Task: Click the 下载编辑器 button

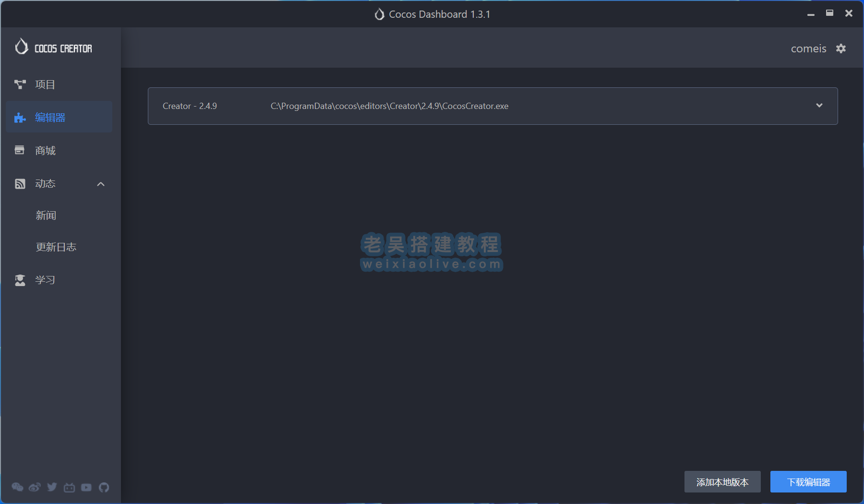Action: pyautogui.click(x=808, y=482)
